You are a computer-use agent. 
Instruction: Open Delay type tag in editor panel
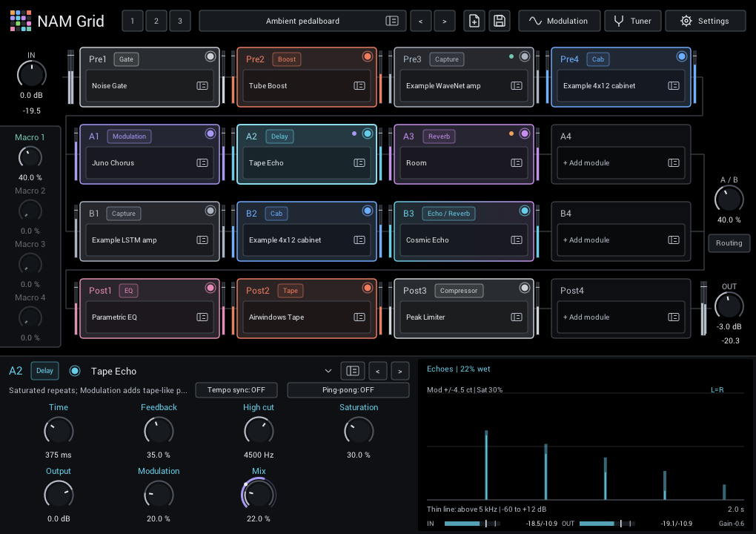44,371
